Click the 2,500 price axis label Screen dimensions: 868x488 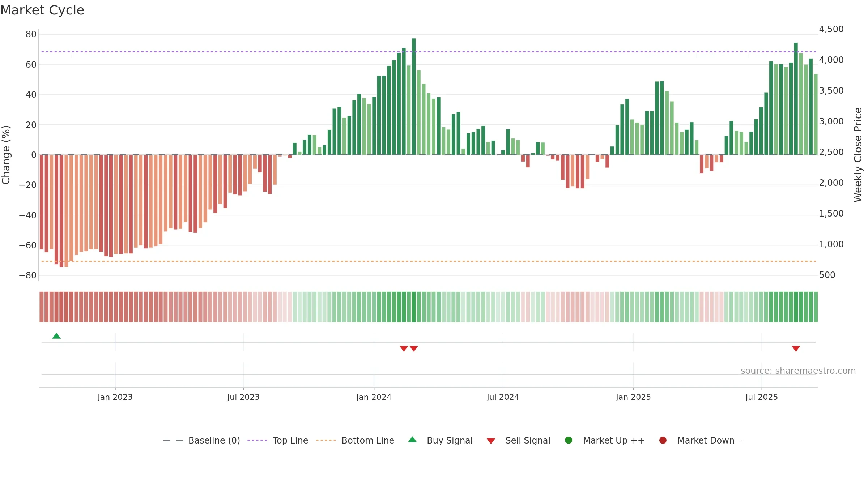(x=831, y=152)
